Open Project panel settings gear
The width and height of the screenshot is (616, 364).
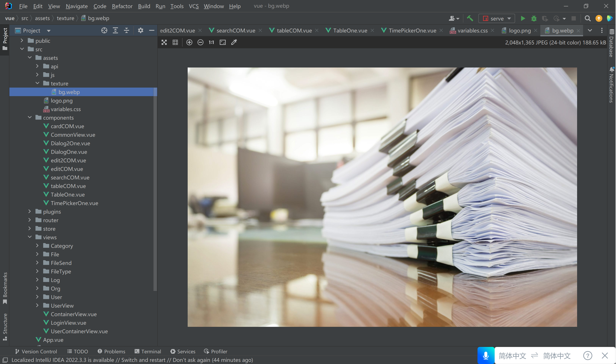pyautogui.click(x=140, y=30)
